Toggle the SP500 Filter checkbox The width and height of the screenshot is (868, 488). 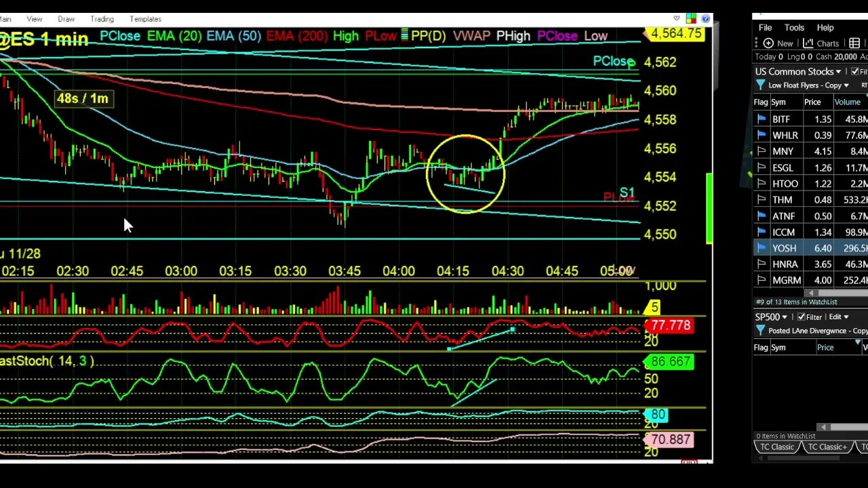point(802,317)
